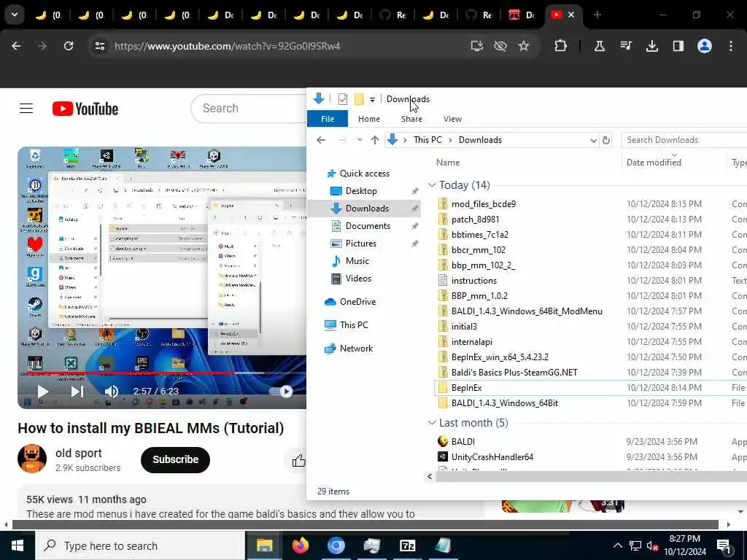Click the Properties checkmark quick access icon
The image size is (747, 560).
343,99
